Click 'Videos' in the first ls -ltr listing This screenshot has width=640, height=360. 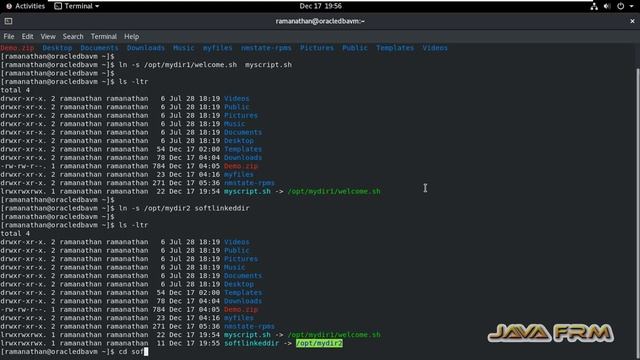tap(236, 98)
